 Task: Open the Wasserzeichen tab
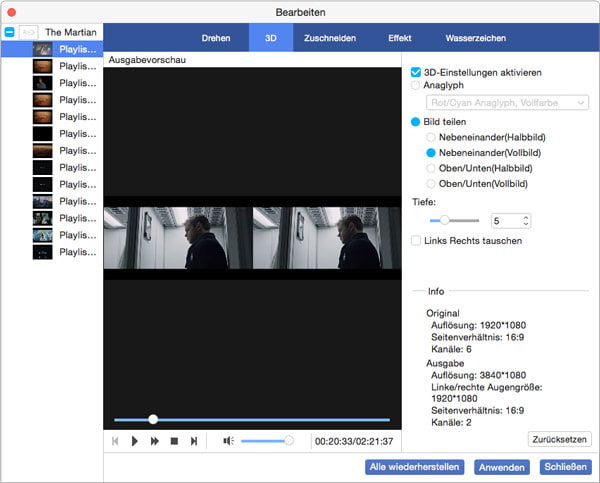tap(476, 38)
